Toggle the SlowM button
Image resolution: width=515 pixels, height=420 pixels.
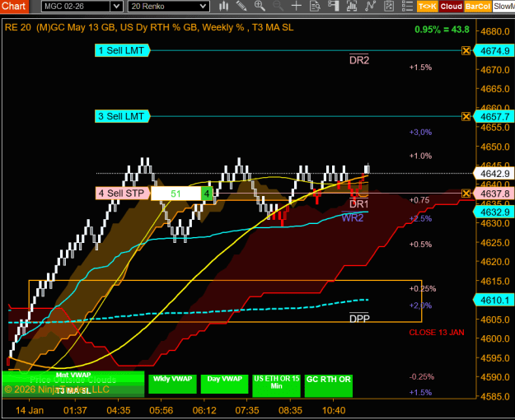click(x=503, y=7)
